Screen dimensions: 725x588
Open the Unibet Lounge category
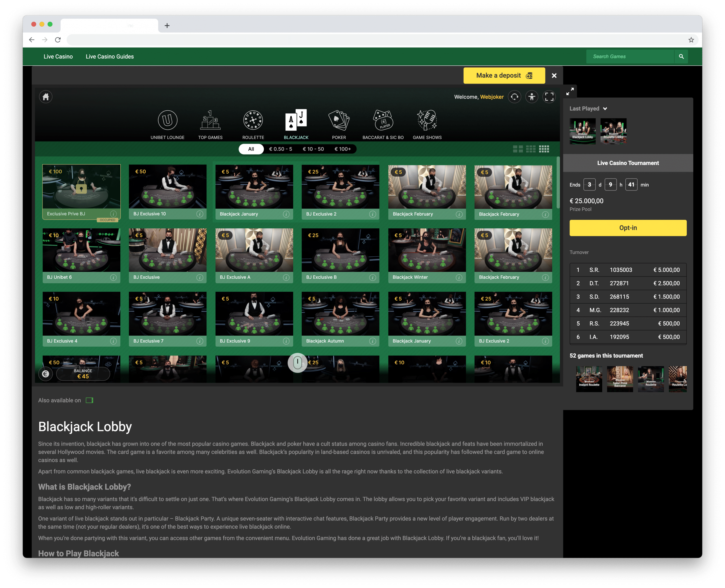tap(167, 124)
